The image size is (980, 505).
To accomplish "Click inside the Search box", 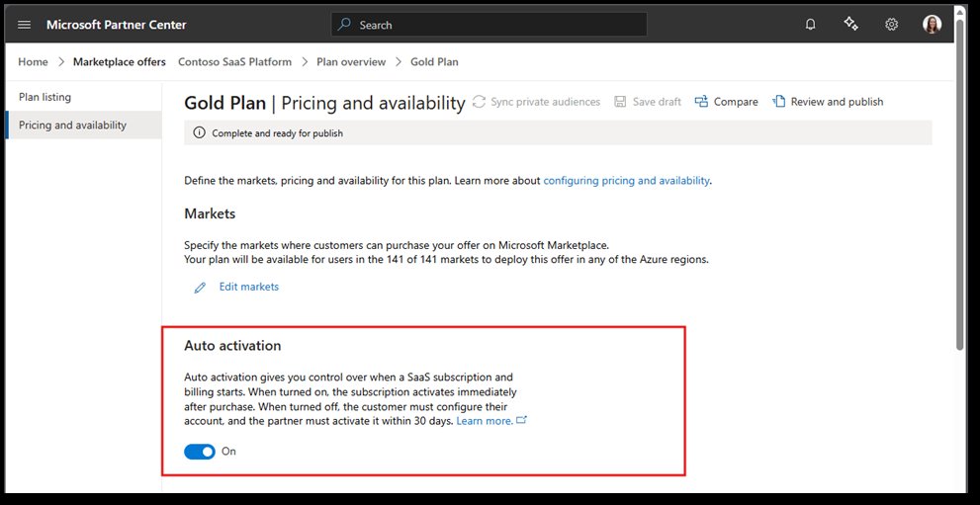I will (489, 25).
